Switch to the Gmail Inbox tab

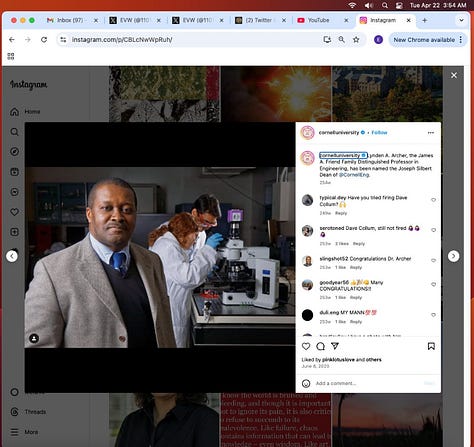point(72,20)
